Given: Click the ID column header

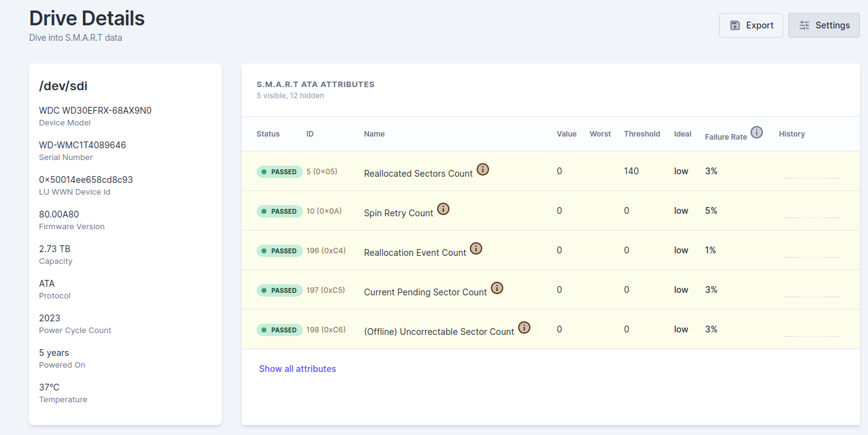Looking at the screenshot, I should 310,134.
